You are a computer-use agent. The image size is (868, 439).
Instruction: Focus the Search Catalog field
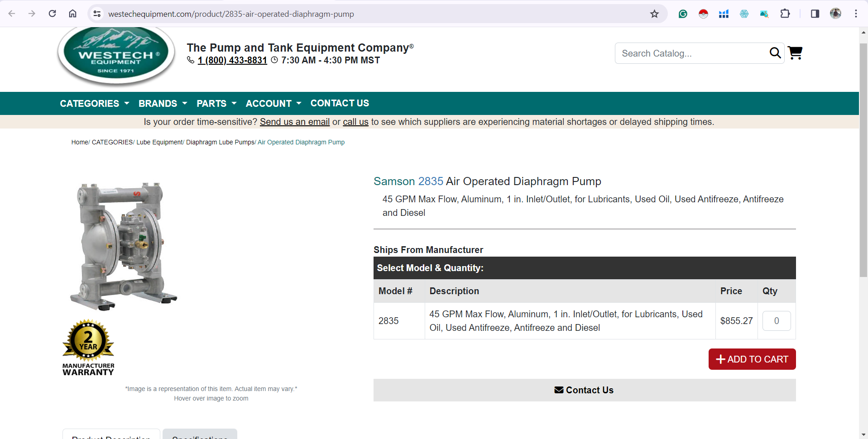click(693, 53)
